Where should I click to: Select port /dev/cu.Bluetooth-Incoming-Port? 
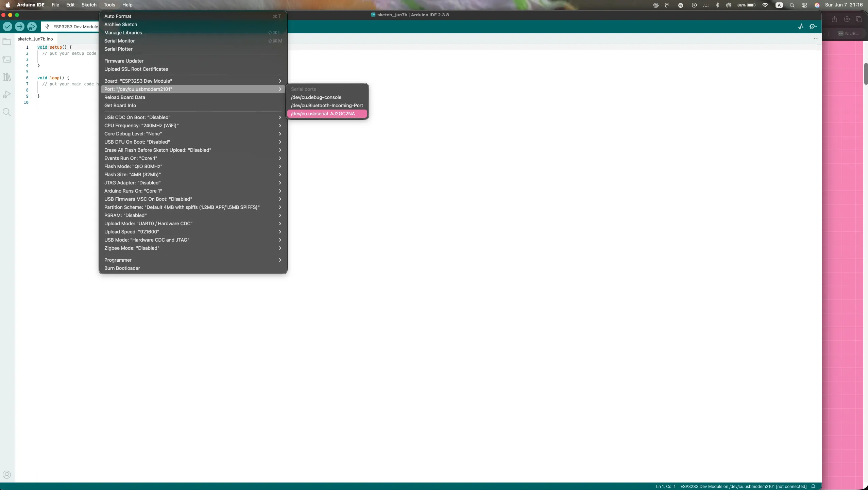click(x=327, y=105)
